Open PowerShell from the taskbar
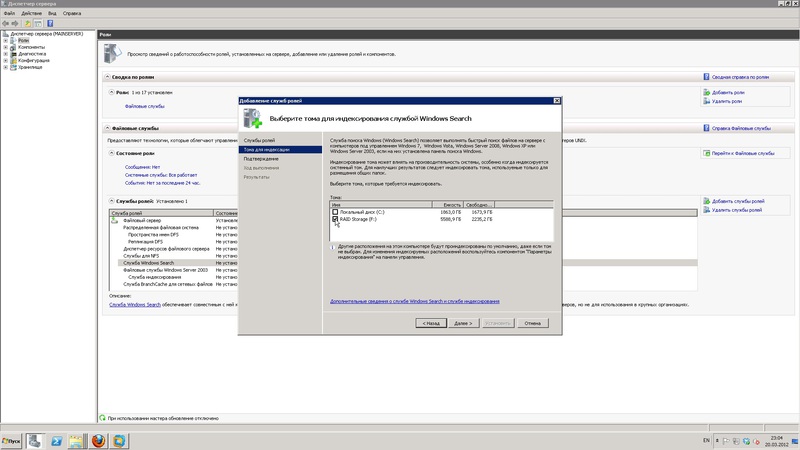 (56, 441)
